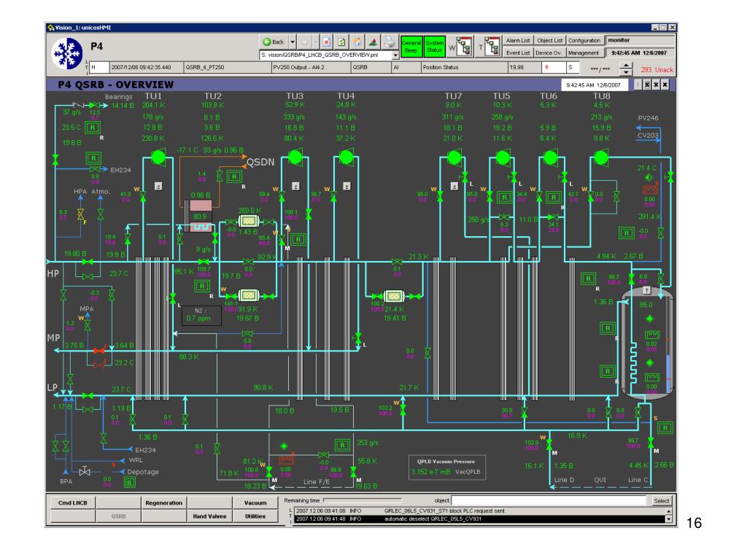
Task: Open the T tree hierarchy icon
Action: coord(492,47)
